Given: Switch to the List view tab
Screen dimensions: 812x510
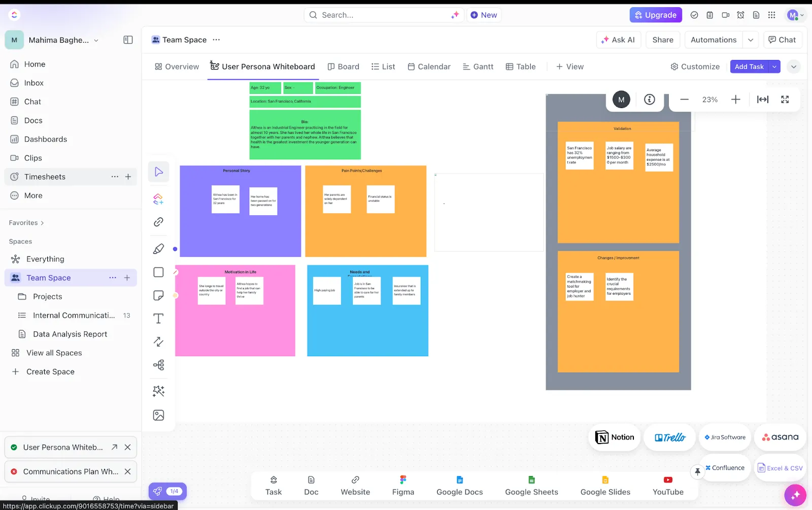Looking at the screenshot, I should [x=383, y=66].
